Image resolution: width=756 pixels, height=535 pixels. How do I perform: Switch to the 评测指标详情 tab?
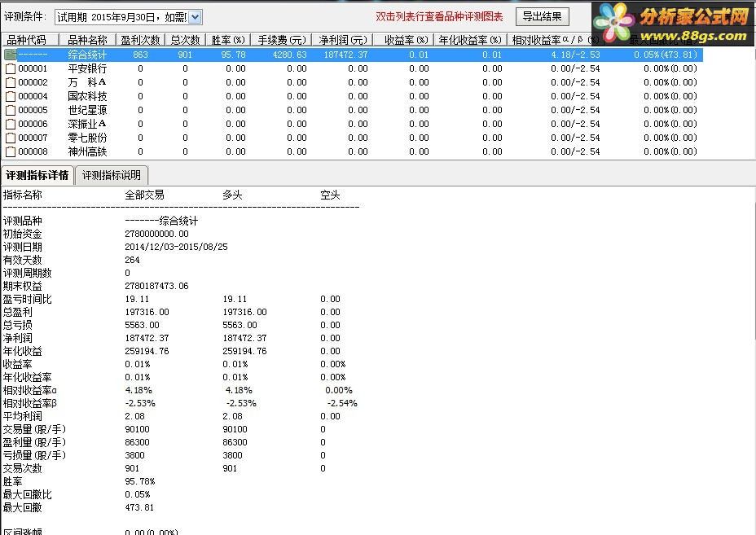point(37,175)
